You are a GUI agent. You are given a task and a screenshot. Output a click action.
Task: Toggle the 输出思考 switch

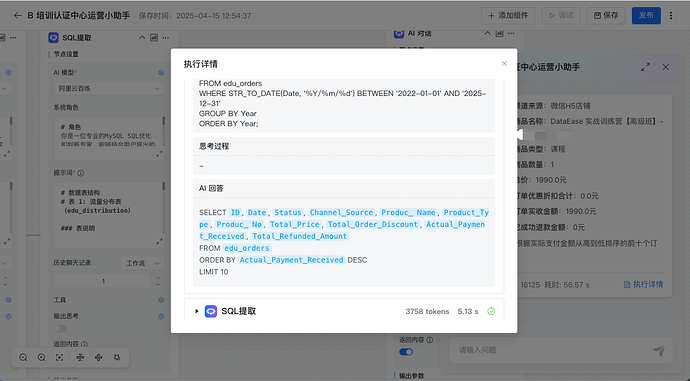(x=60, y=329)
